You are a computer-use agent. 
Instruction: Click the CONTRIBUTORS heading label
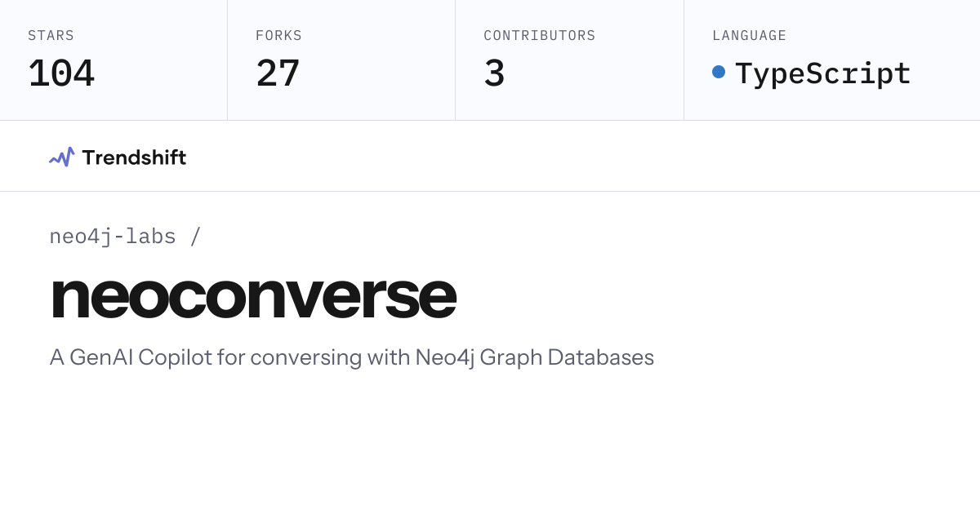pyautogui.click(x=540, y=36)
